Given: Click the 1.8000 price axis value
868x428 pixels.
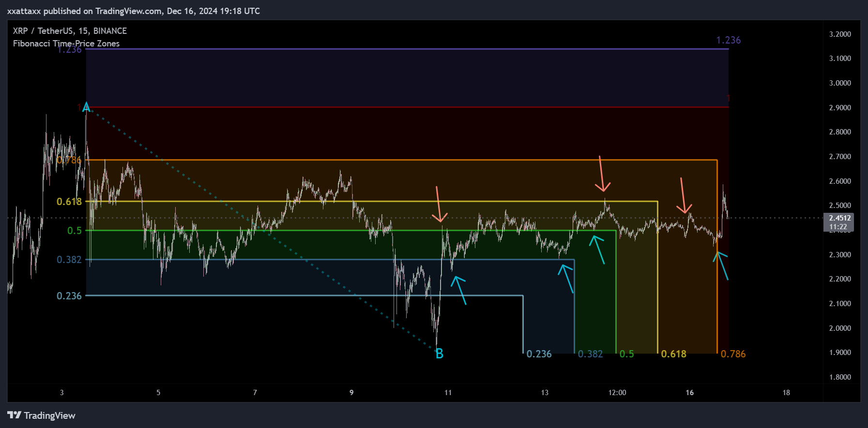Looking at the screenshot, I should (x=840, y=377).
